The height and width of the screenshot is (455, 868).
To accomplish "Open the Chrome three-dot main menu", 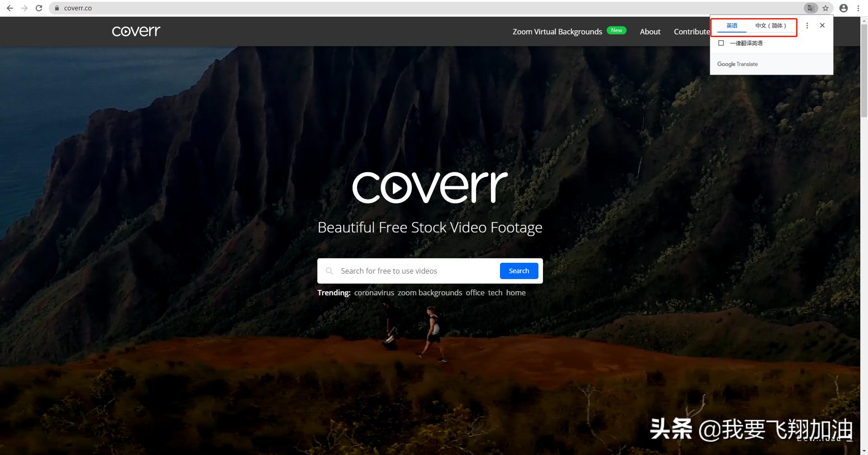I will (858, 8).
